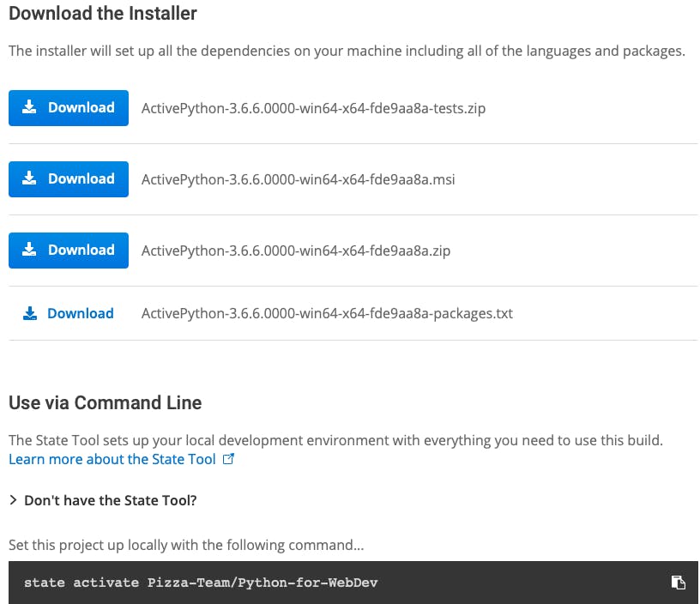Click the ActivePython fde9aa8a.zip filename text
The height and width of the screenshot is (604, 700).
(x=295, y=251)
